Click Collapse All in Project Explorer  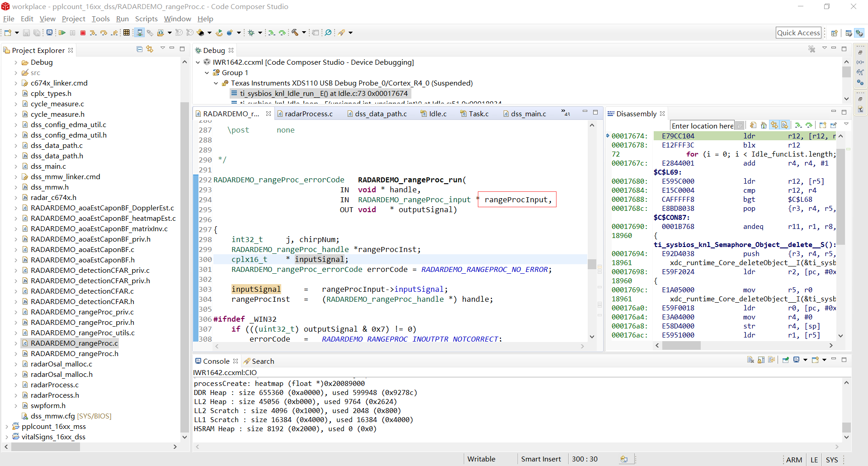[x=139, y=49]
